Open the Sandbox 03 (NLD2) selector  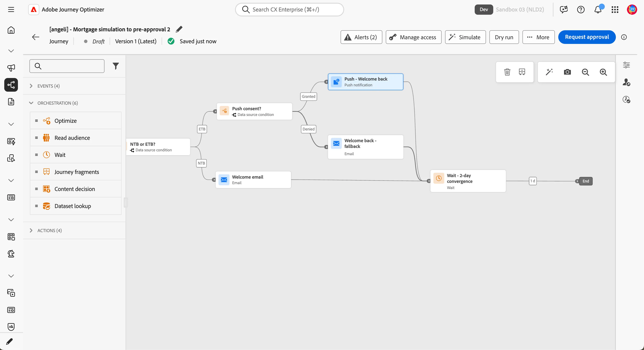tap(520, 10)
